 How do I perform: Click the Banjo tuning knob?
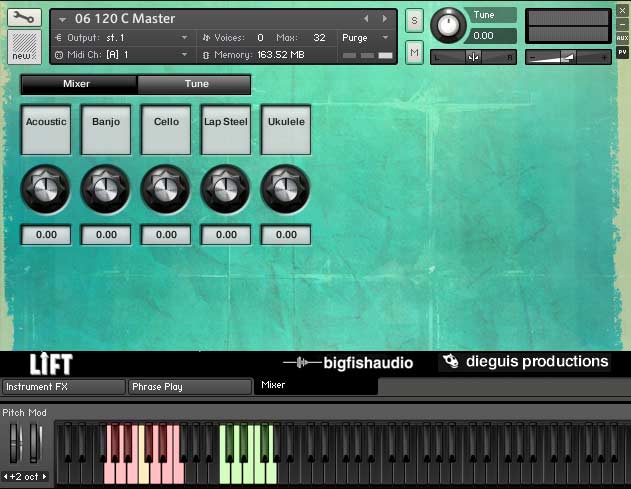105,189
